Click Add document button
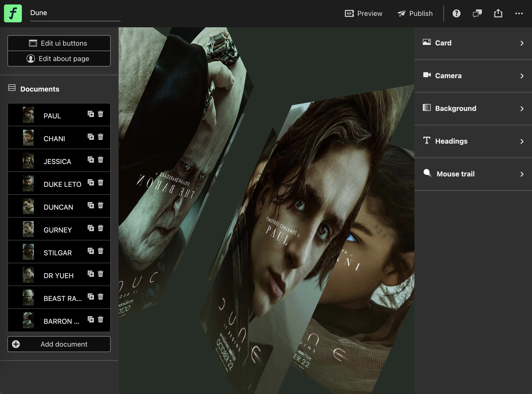The image size is (532, 394). 59,344
